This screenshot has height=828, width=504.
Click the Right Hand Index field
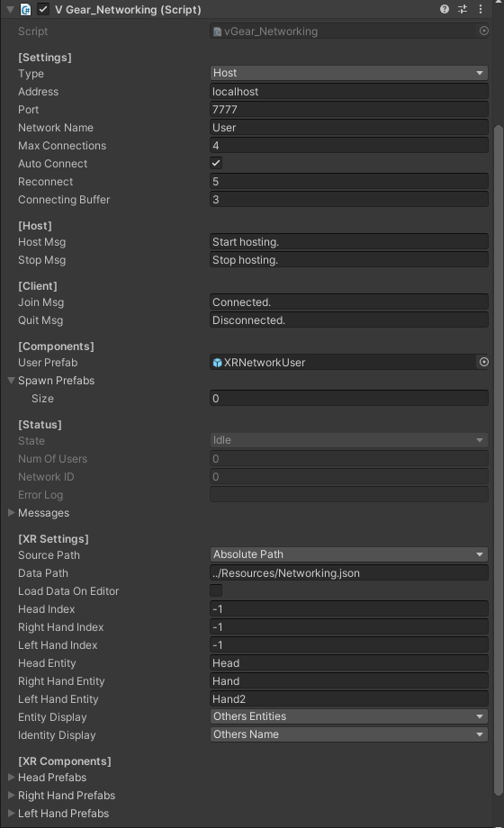[x=348, y=626]
